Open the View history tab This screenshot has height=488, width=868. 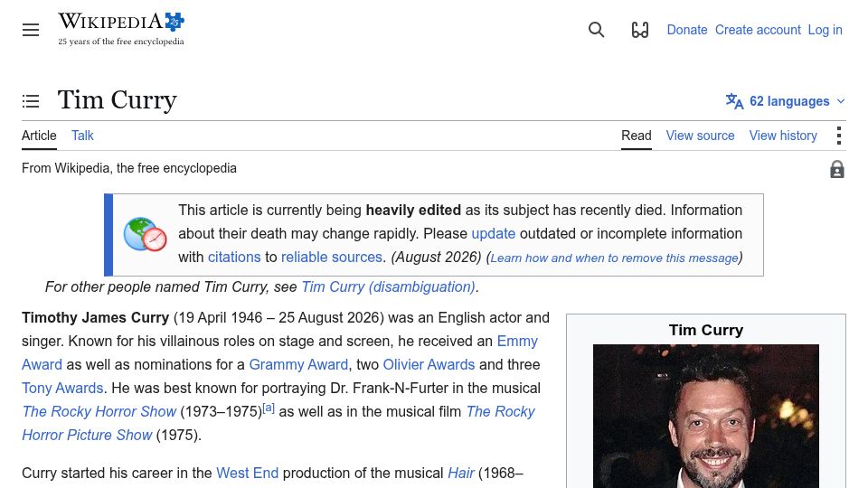pyautogui.click(x=783, y=136)
